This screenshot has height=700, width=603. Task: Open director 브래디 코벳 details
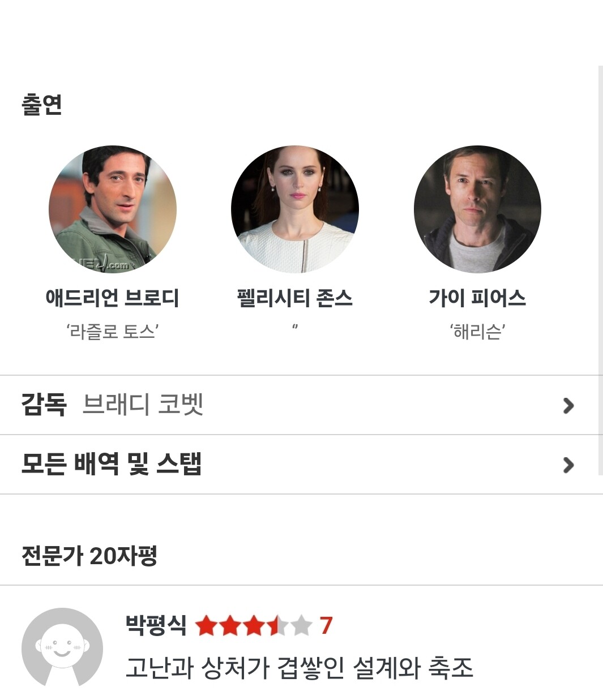tap(143, 405)
